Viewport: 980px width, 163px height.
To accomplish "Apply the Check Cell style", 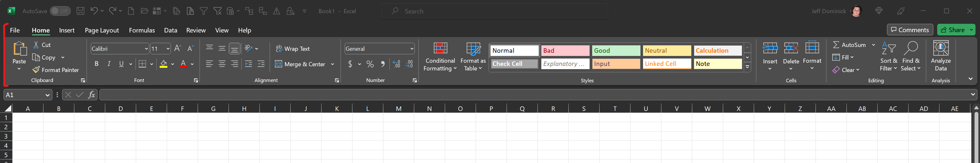I will (515, 64).
